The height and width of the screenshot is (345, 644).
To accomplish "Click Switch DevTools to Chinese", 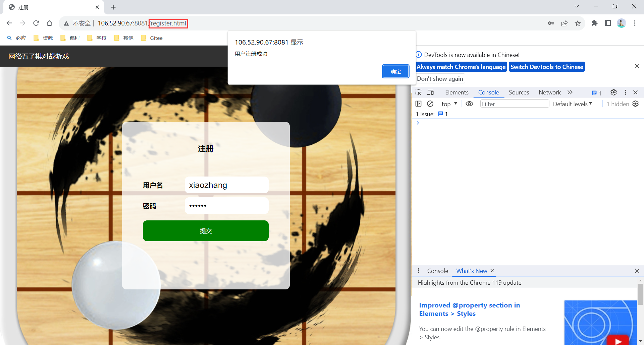I will coord(547,67).
